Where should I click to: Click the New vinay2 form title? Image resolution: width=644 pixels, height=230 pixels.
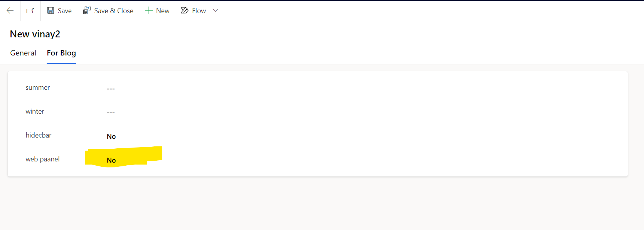(35, 34)
